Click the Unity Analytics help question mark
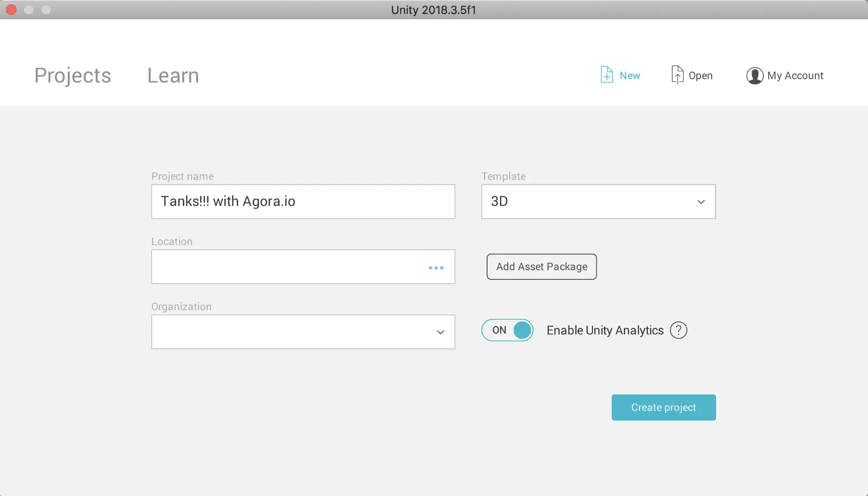Viewport: 868px width, 496px height. (679, 330)
